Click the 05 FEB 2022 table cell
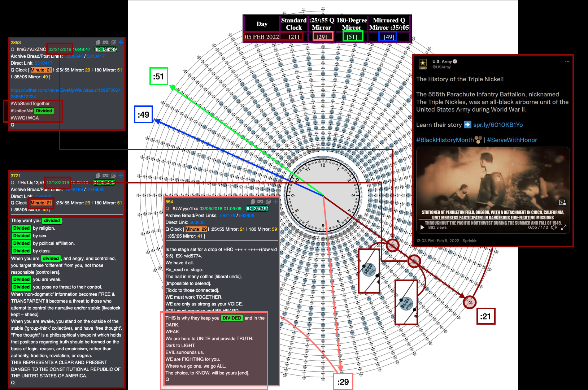Viewport: 588px width, 390px height. 262,37
